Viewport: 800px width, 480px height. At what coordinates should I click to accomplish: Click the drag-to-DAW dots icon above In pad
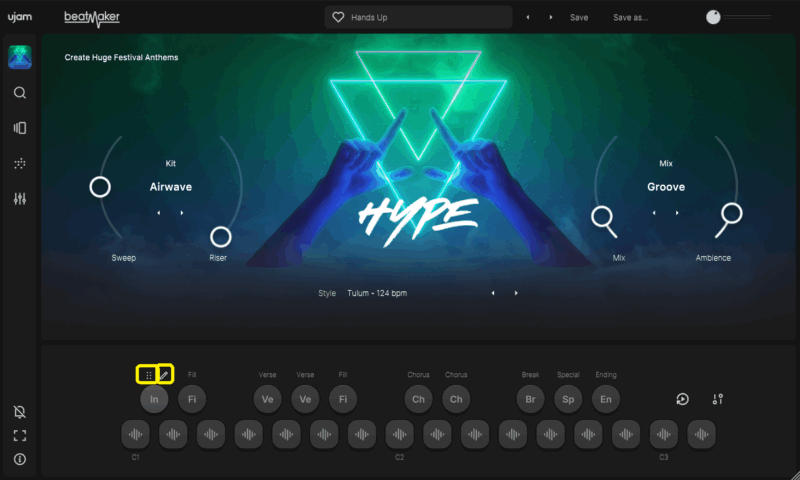(x=148, y=375)
